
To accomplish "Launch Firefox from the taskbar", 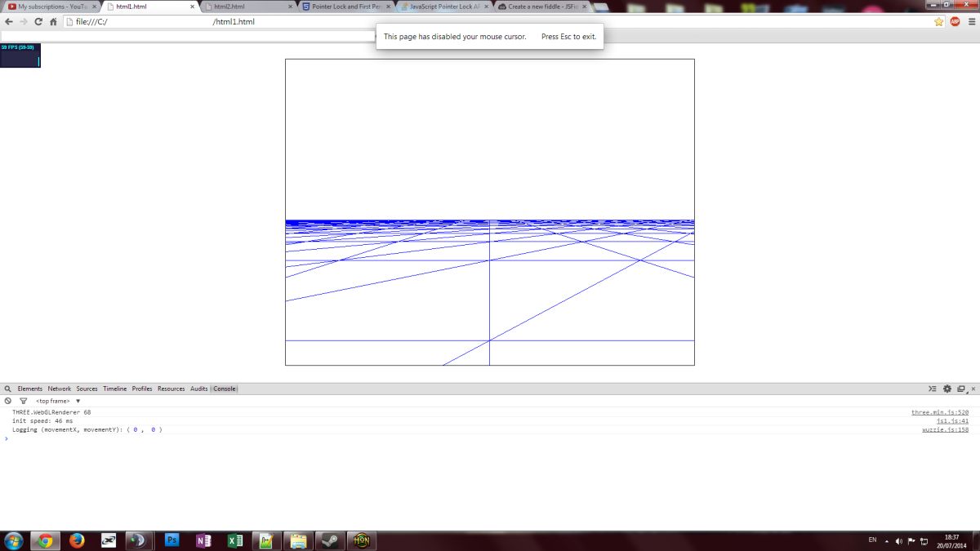I will click(78, 540).
